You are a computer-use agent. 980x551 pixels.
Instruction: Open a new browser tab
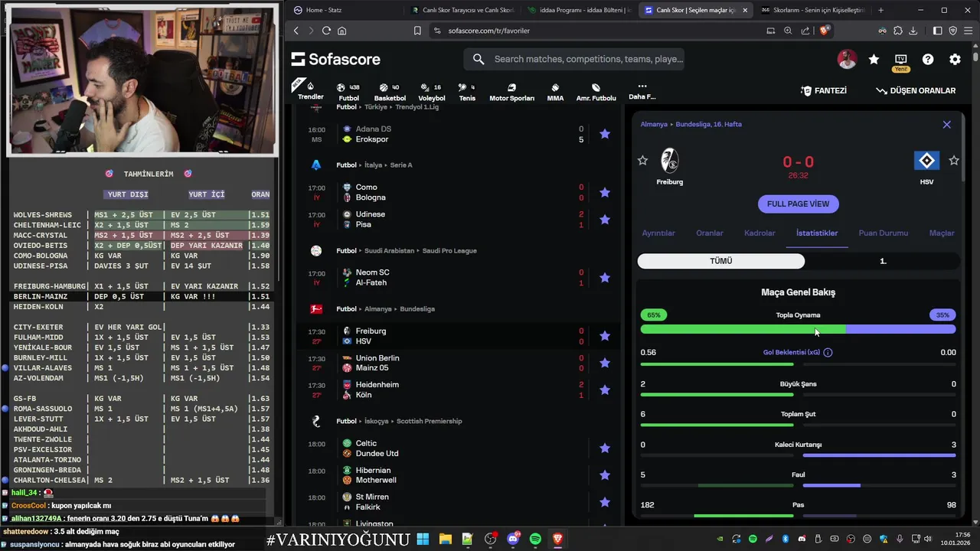[x=880, y=10]
